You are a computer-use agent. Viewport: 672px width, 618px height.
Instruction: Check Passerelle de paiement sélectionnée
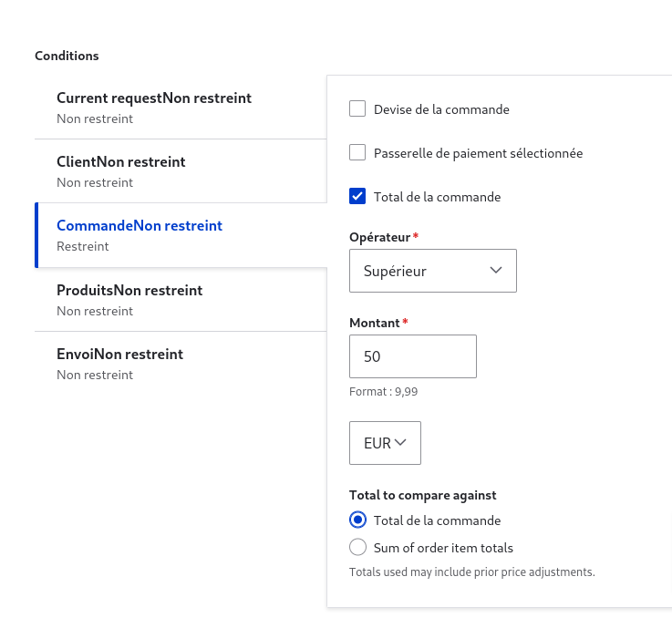pos(357,152)
